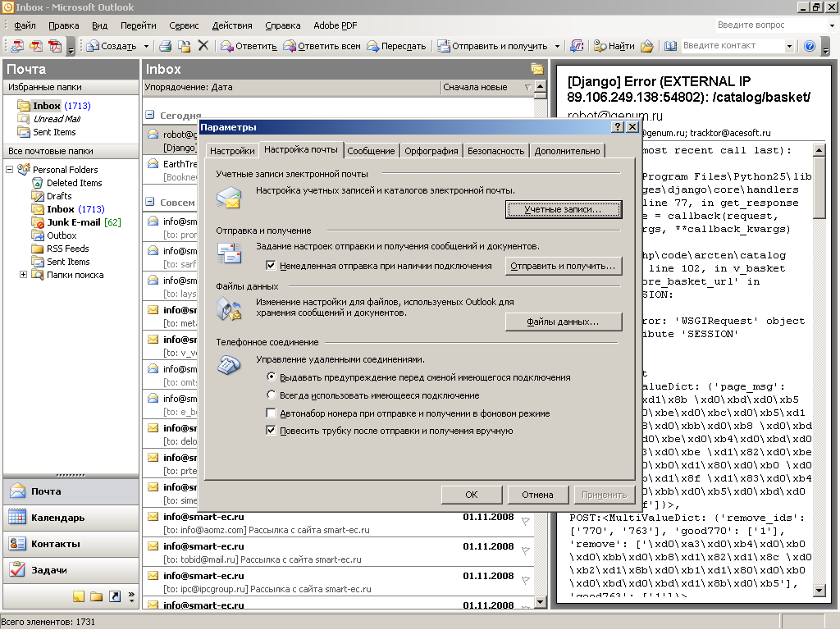
Task: Open the "Сервис" menu
Action: 184,26
